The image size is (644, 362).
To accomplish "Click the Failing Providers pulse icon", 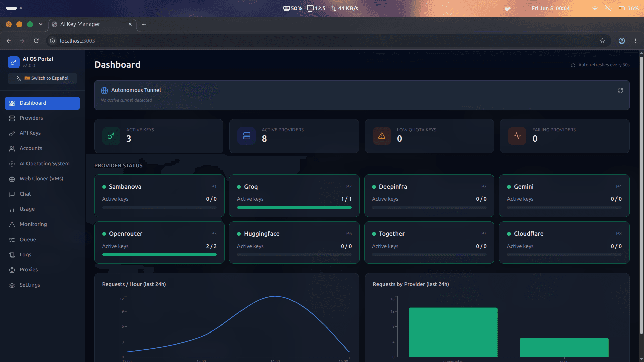I will tap(517, 136).
